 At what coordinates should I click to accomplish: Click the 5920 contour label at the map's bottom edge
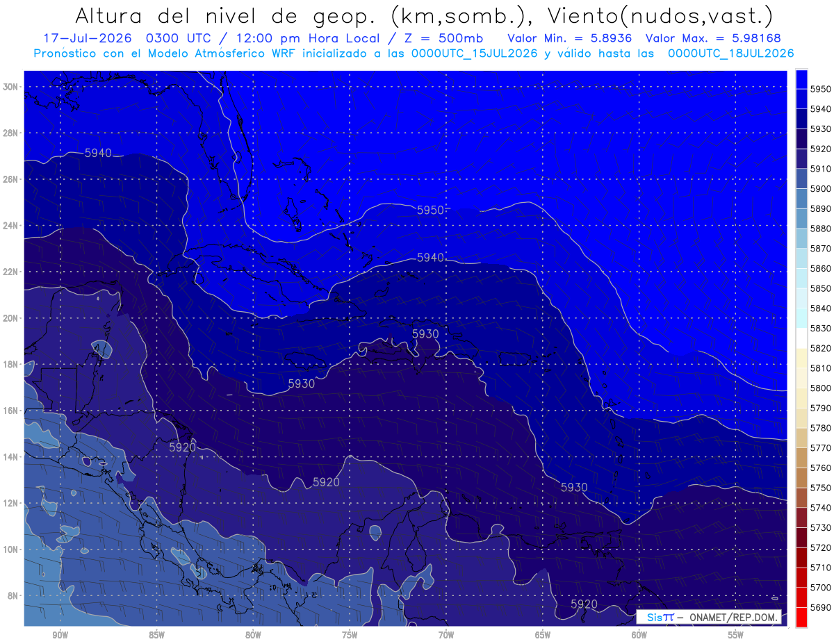click(x=584, y=604)
